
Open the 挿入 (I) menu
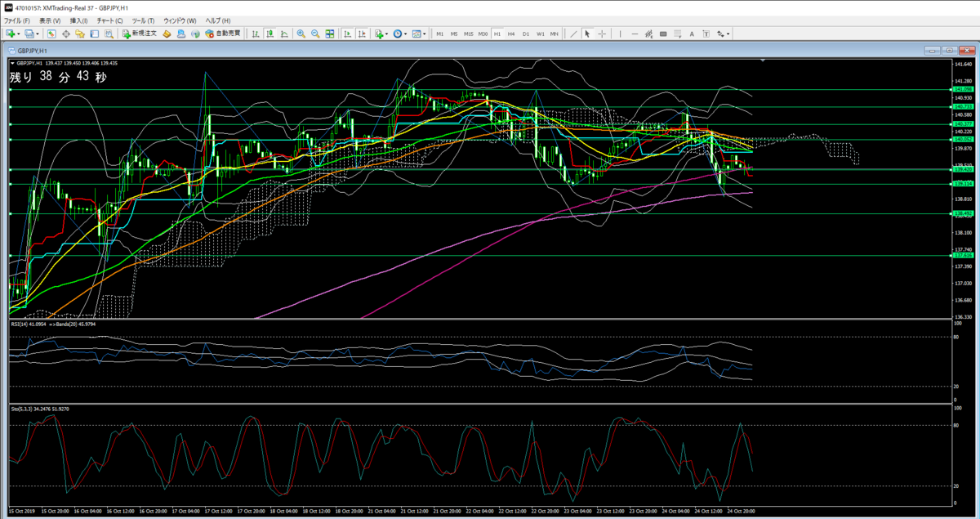click(78, 20)
